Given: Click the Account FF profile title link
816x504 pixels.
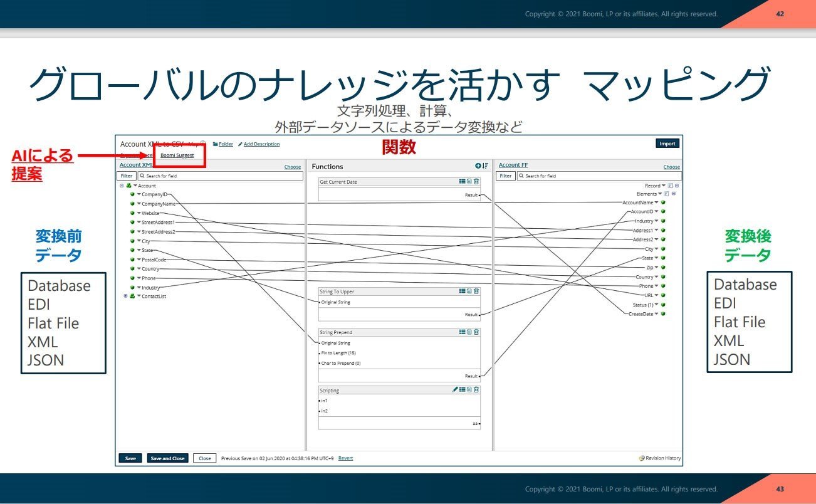Looking at the screenshot, I should (513, 165).
